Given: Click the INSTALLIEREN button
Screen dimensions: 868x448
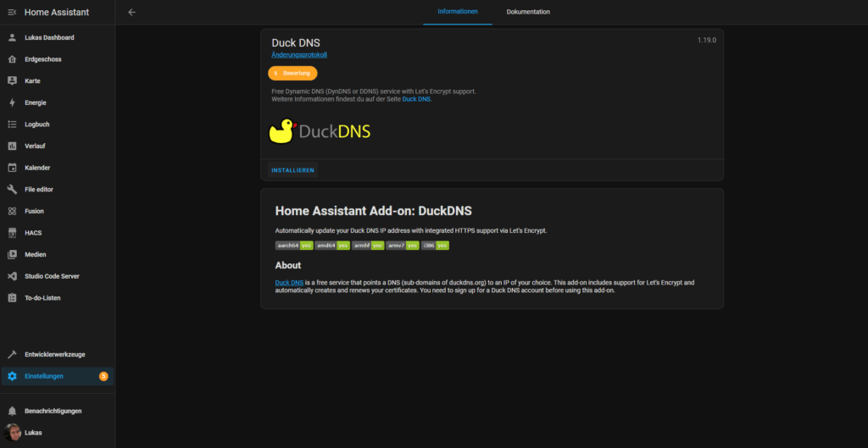Looking at the screenshot, I should tap(292, 170).
